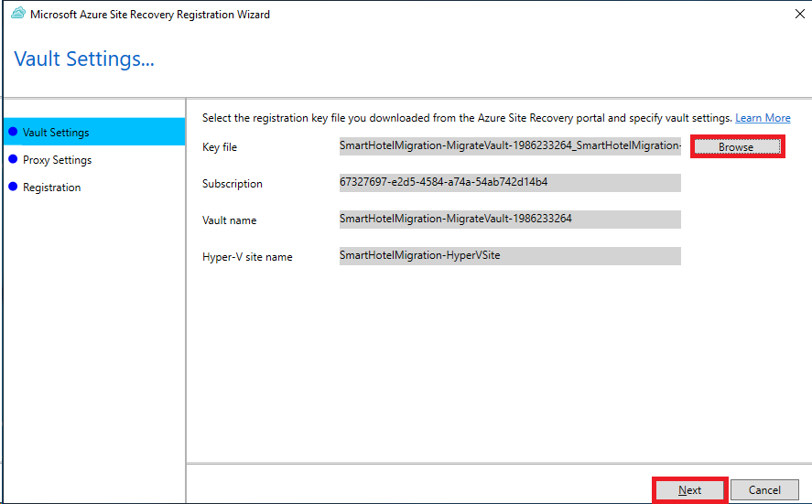
Task: Select the Vault Settings step
Action: 94,132
